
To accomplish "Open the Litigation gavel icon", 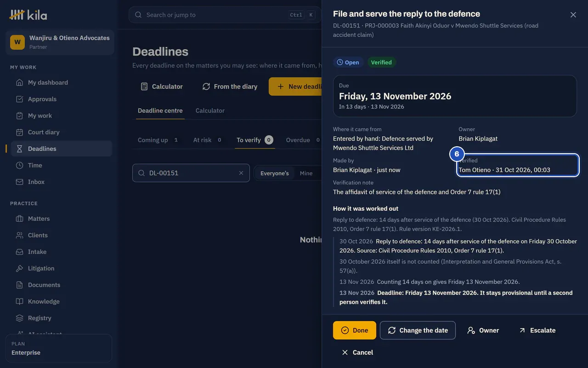I will [19, 268].
